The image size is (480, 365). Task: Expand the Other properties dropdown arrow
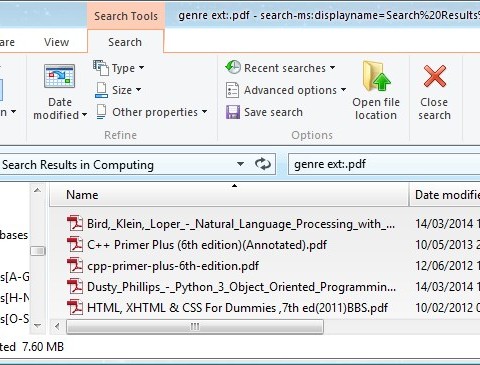tap(204, 112)
